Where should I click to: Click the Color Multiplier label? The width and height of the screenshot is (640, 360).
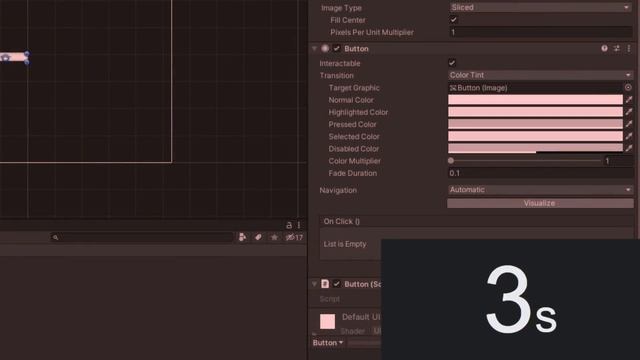[355, 161]
